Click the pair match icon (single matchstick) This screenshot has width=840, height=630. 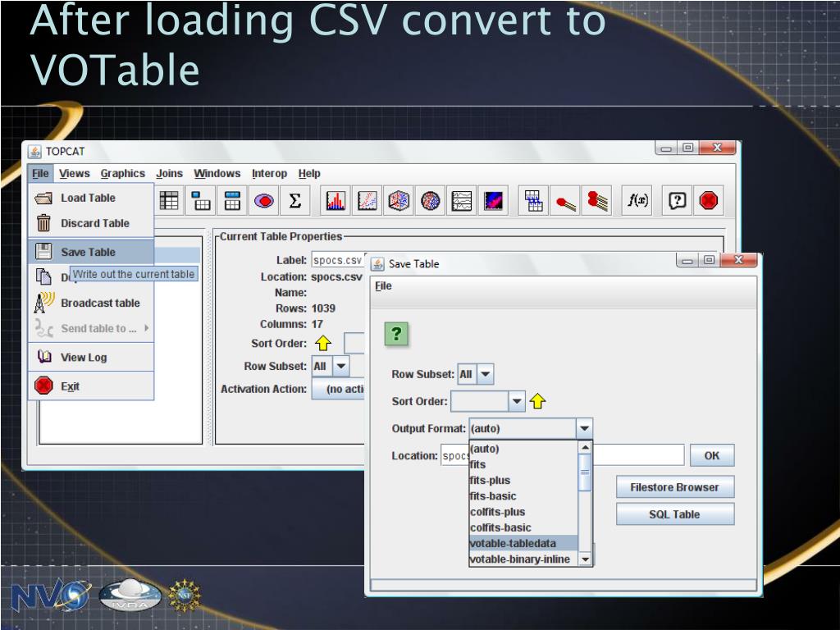pos(565,201)
